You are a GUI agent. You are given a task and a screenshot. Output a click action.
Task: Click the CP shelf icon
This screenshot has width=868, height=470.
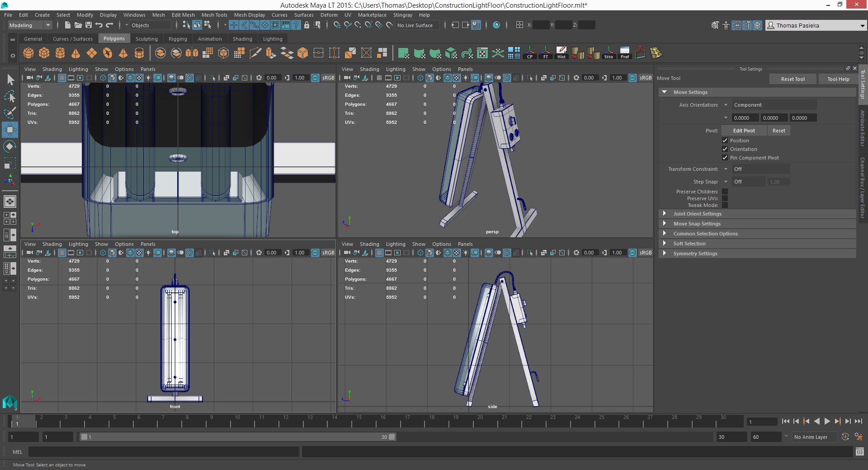(x=529, y=53)
